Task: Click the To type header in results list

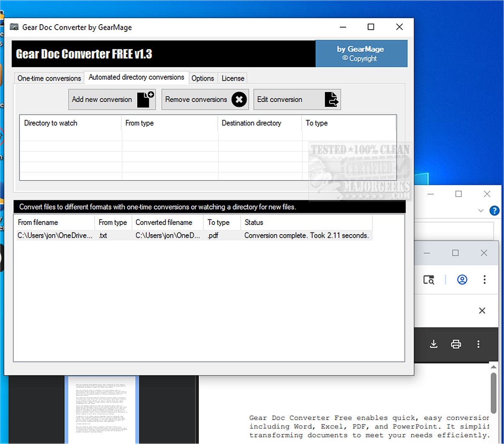Action: (223, 222)
